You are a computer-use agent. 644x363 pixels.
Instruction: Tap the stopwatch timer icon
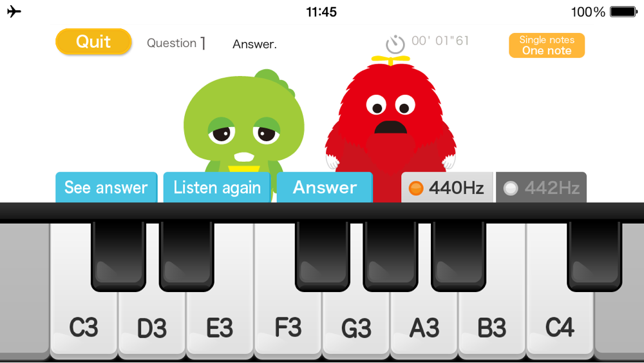point(395,44)
